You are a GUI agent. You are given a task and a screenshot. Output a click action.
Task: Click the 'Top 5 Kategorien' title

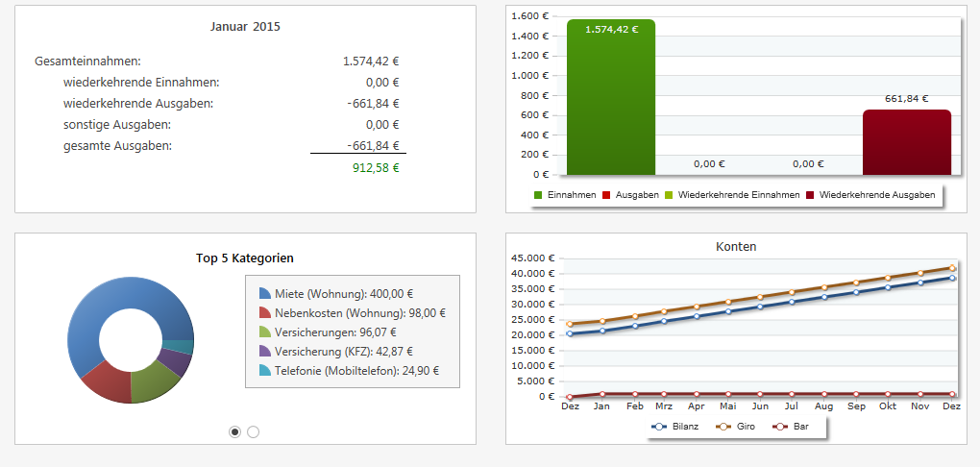[245, 258]
